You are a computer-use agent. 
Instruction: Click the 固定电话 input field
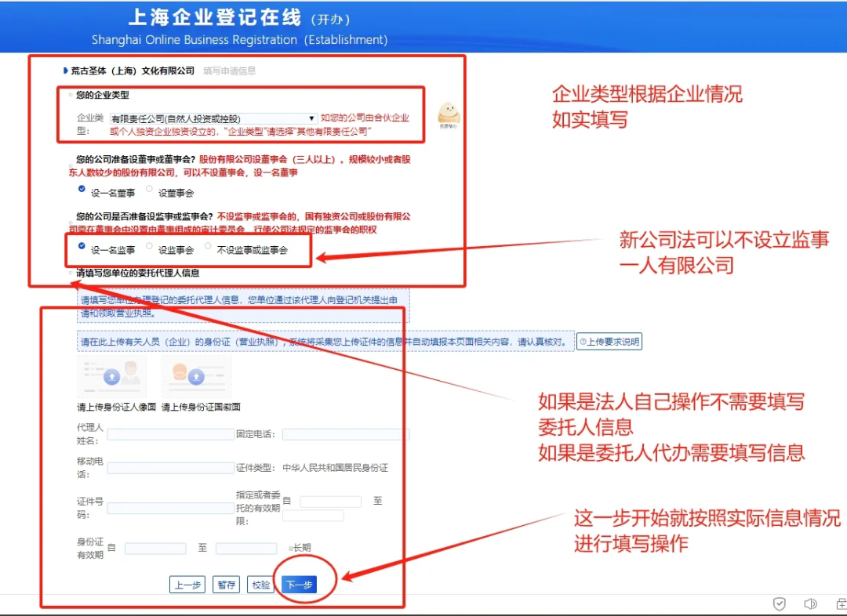click(346, 435)
